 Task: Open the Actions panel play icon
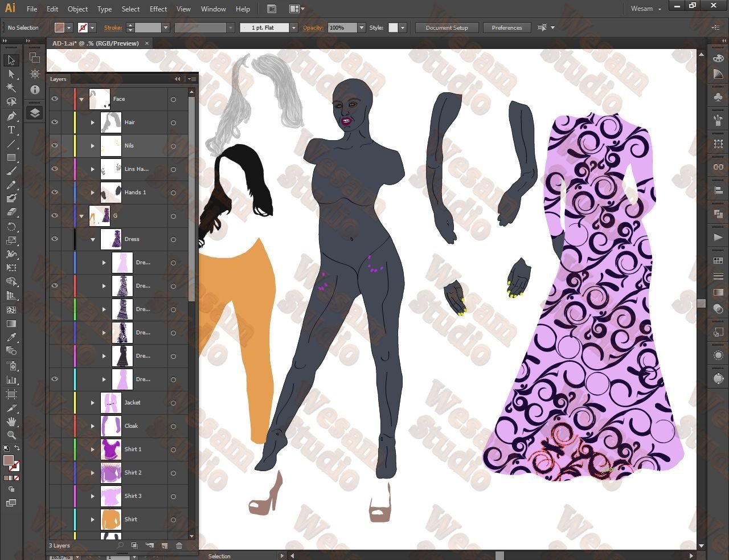(x=718, y=237)
